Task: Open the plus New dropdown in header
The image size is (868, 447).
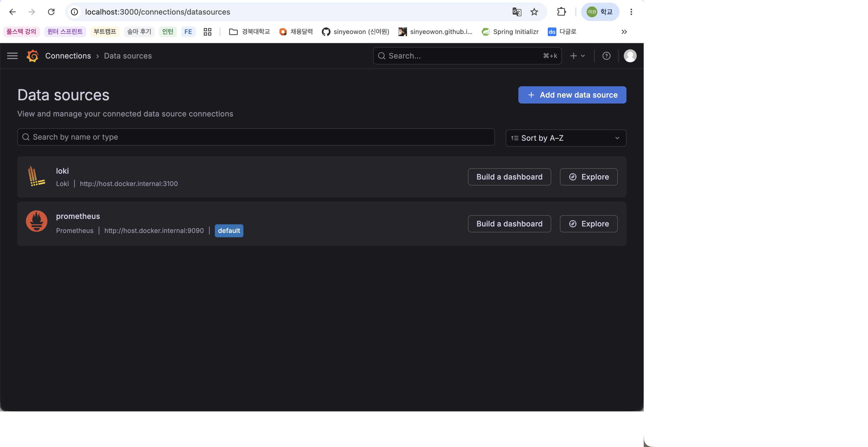Action: pyautogui.click(x=577, y=56)
